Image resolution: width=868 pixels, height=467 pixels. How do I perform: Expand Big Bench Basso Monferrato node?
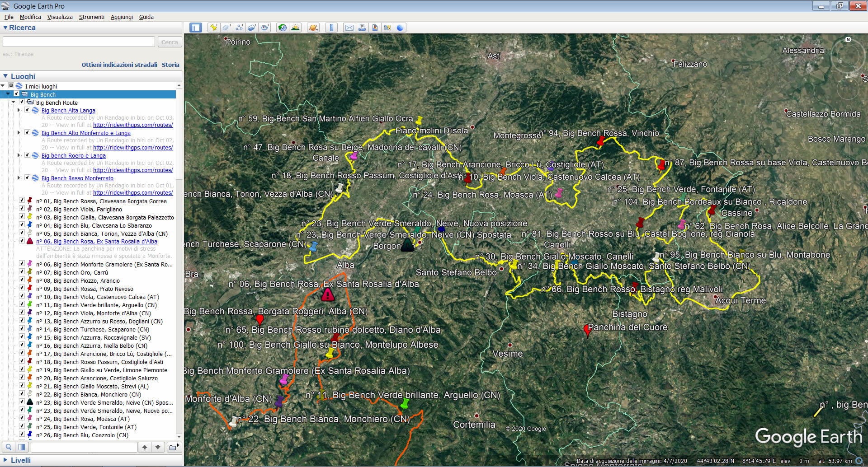(x=19, y=177)
